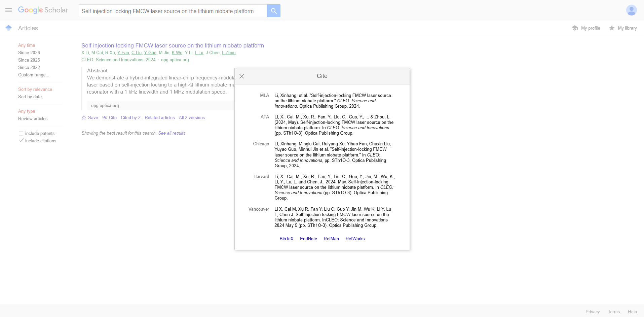This screenshot has height=317, width=644.
Task: Click the Articles heading label
Action: pos(28,28)
